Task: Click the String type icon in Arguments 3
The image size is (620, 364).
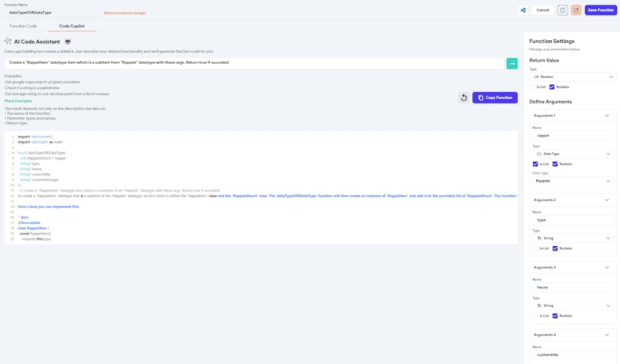Action: pyautogui.click(x=539, y=306)
